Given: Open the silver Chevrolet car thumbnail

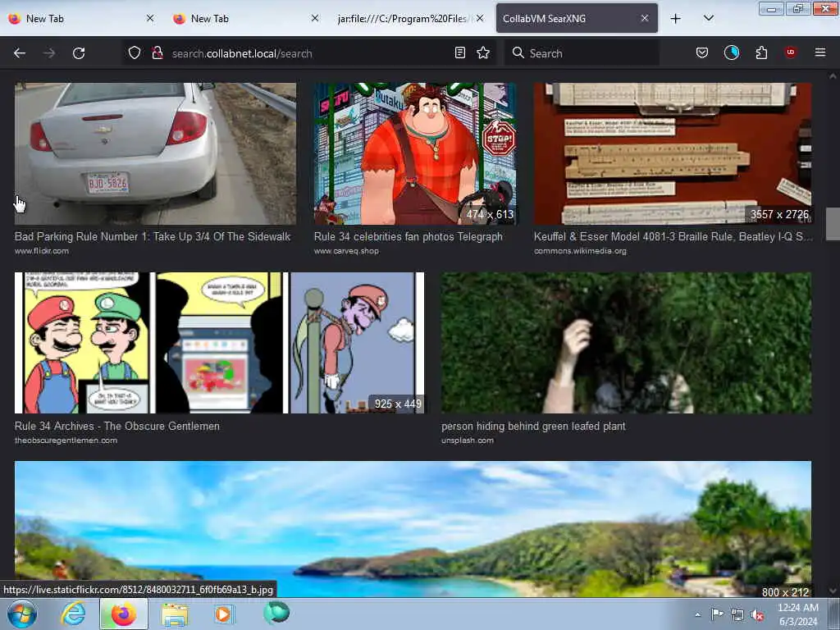Looking at the screenshot, I should tap(155, 153).
